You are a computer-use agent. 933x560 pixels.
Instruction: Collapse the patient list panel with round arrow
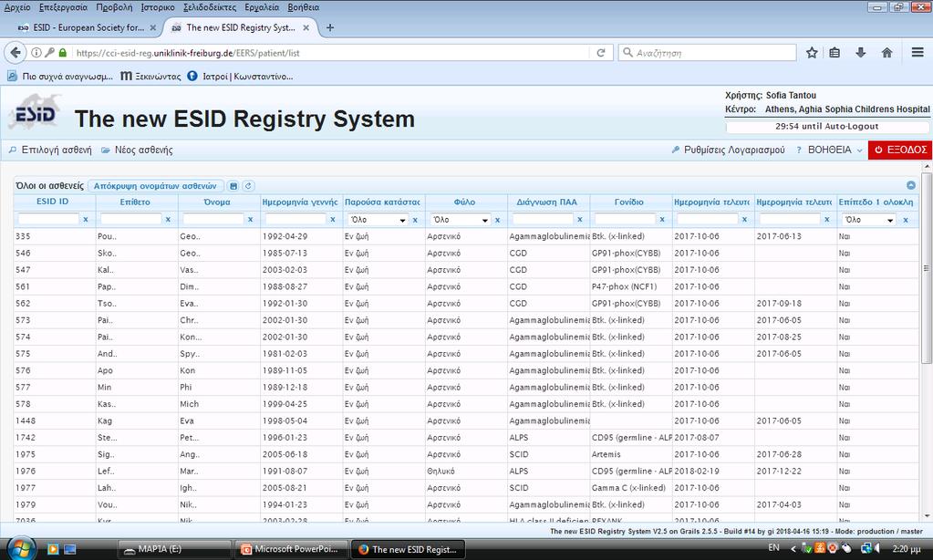point(910,185)
